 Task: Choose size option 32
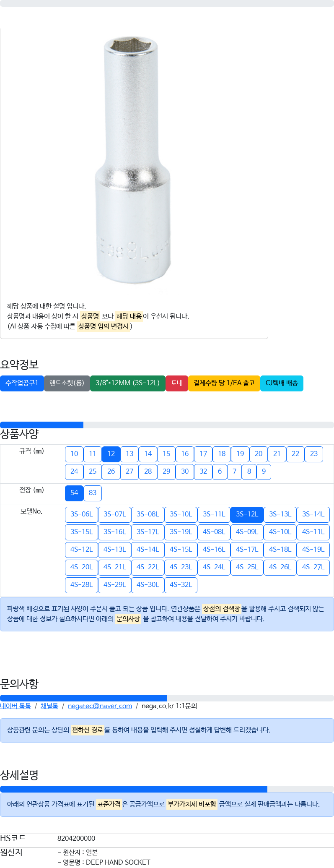pyautogui.click(x=203, y=472)
